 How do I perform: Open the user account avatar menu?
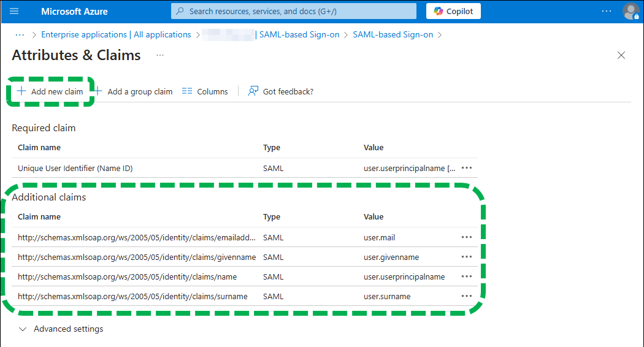[x=631, y=11]
